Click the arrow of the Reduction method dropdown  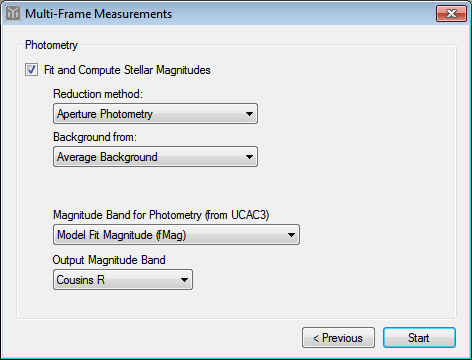[x=249, y=114]
